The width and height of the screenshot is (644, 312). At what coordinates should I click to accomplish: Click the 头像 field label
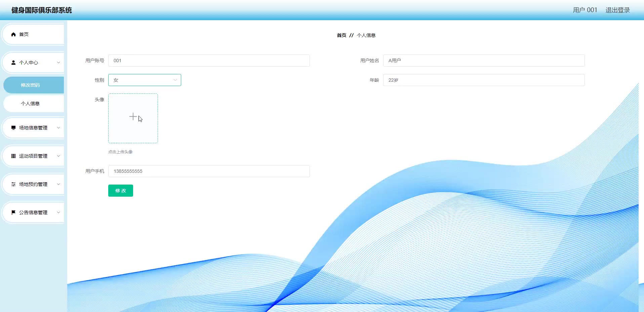tap(99, 100)
